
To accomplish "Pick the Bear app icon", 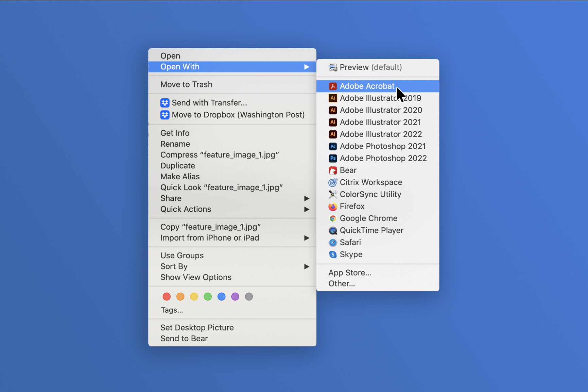I will [333, 170].
